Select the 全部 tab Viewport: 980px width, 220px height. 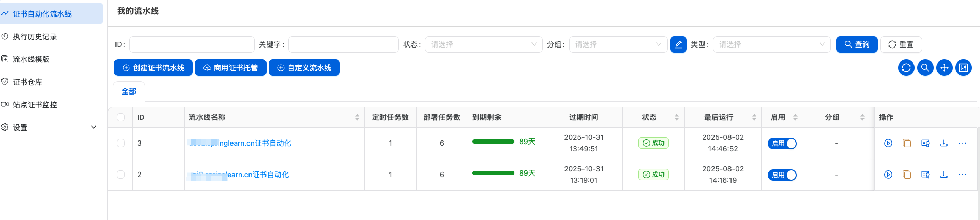point(129,91)
